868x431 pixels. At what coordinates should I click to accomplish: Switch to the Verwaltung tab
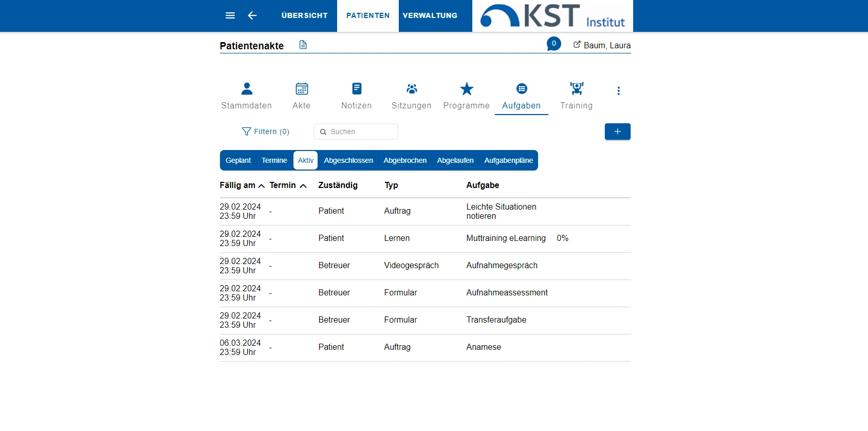(430, 15)
